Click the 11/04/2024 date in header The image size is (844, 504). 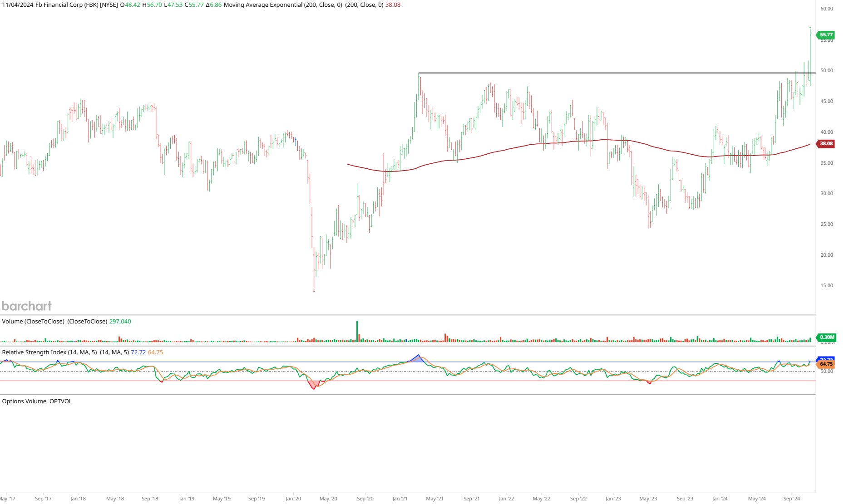(17, 5)
